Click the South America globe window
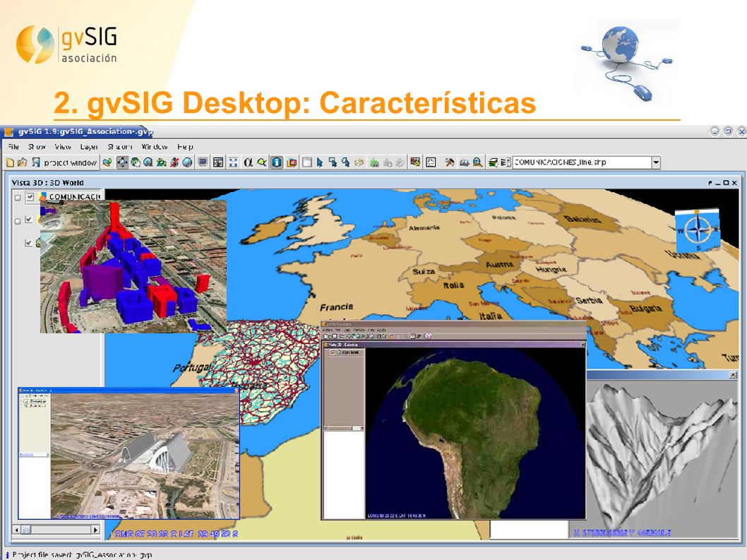Viewport: 747px width, 560px height. [x=453, y=420]
